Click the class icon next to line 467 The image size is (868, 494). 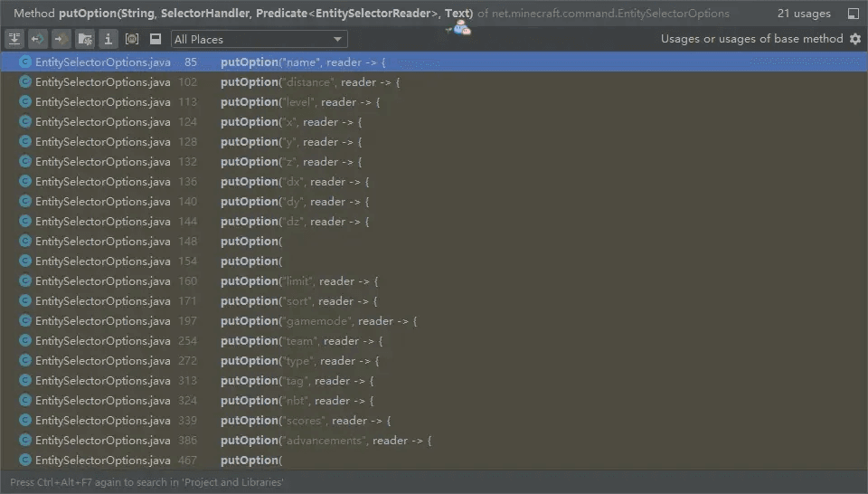click(x=25, y=460)
